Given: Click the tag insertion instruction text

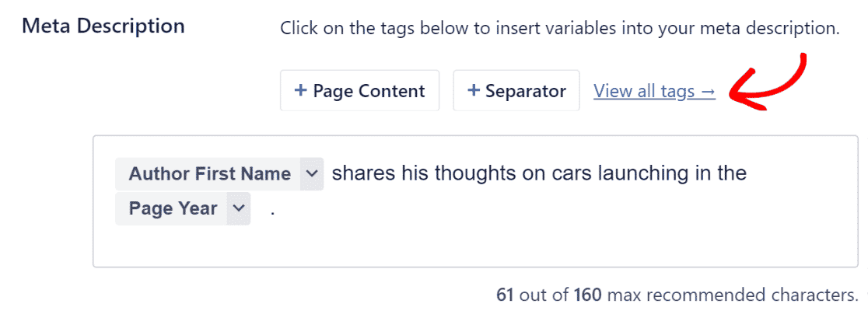Looking at the screenshot, I should point(559,29).
